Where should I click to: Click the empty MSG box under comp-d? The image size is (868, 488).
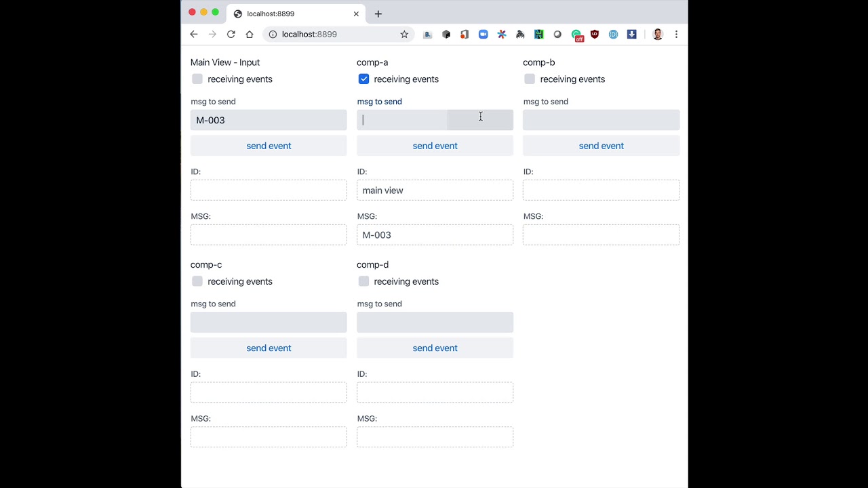[x=435, y=437]
